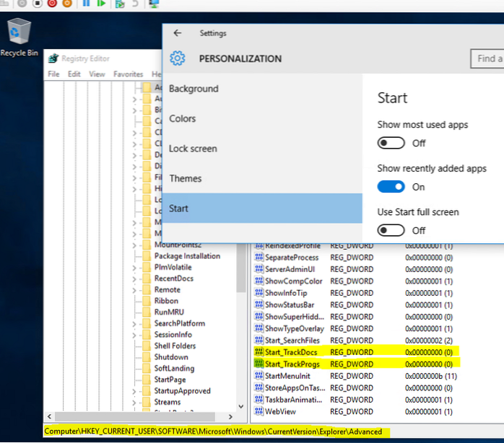Enable Use Start full screen switch

391,230
